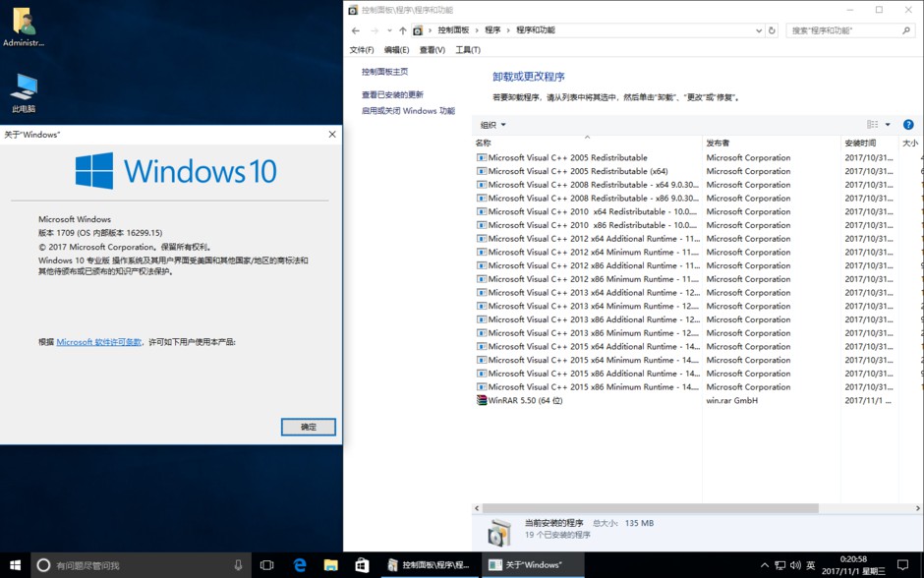This screenshot has height=578, width=924.
Task: Click publisher win.rar GmbH cell
Action: click(x=732, y=401)
